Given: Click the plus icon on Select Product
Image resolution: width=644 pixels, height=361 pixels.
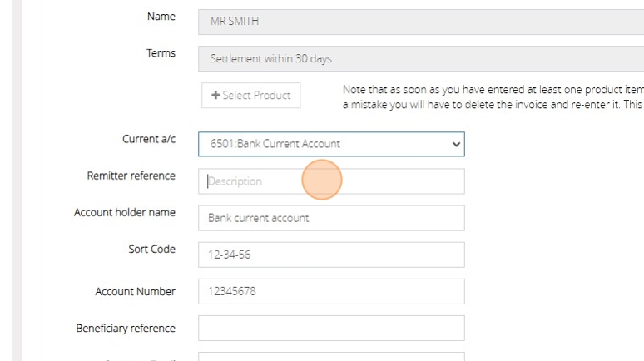Looking at the screenshot, I should tap(215, 96).
